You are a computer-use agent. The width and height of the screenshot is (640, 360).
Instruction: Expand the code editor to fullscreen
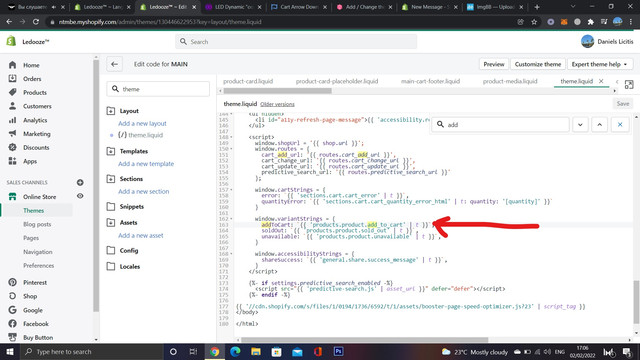point(629,84)
